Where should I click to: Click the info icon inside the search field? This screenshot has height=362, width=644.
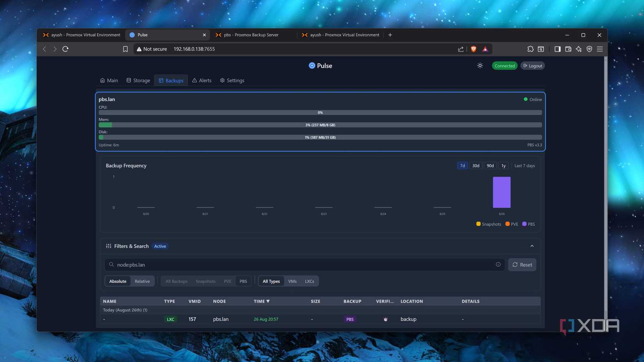click(498, 264)
